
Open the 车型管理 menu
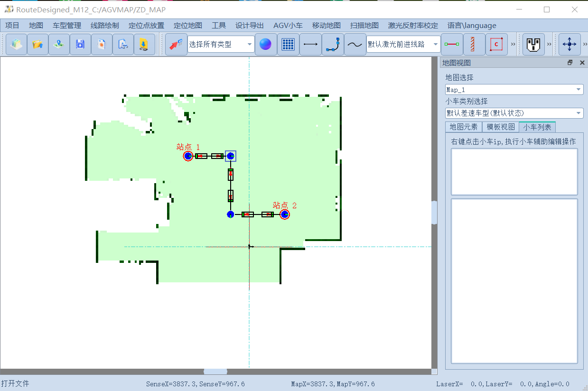pyautogui.click(x=67, y=26)
